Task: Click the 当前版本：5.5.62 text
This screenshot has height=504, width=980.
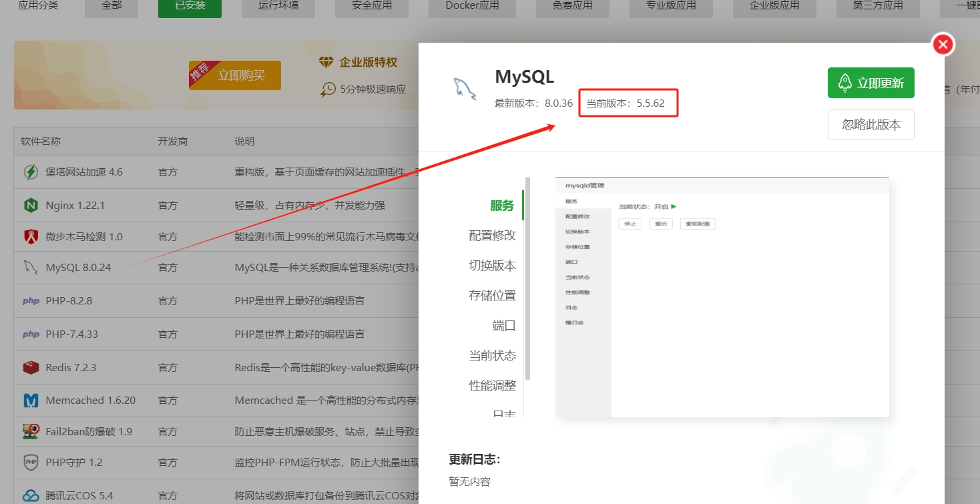Action: point(626,103)
